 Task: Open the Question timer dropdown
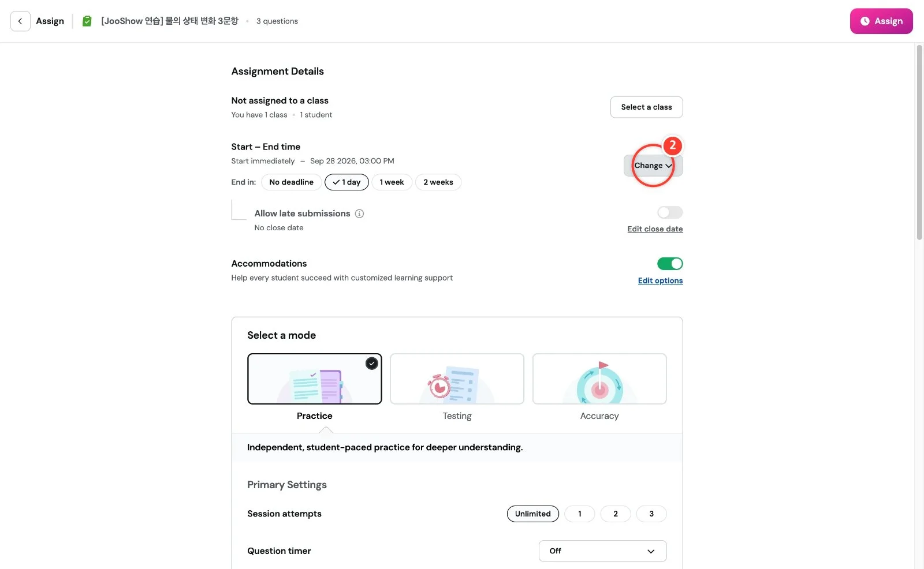602,551
